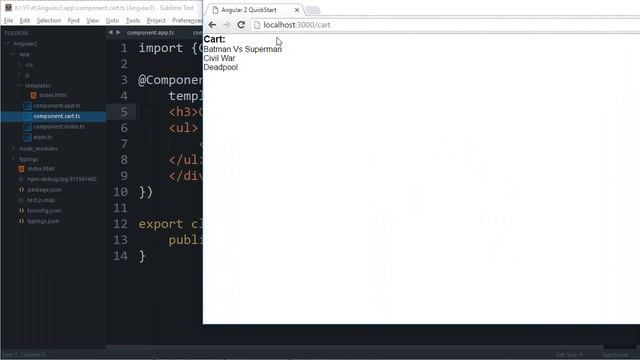Click the 'Deadpool' cart item
The image size is (640, 360).
pyautogui.click(x=220, y=67)
